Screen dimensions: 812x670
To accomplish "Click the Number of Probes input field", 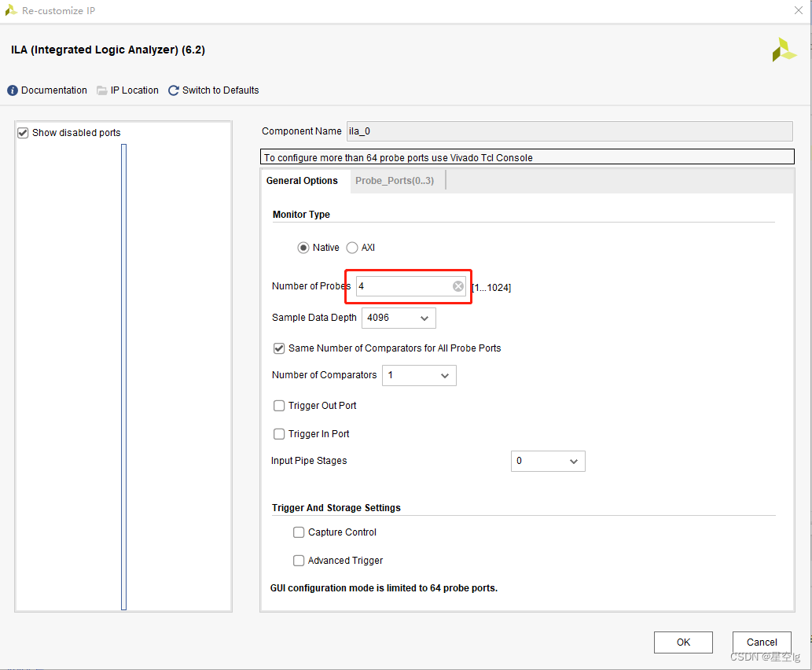I will [x=410, y=286].
